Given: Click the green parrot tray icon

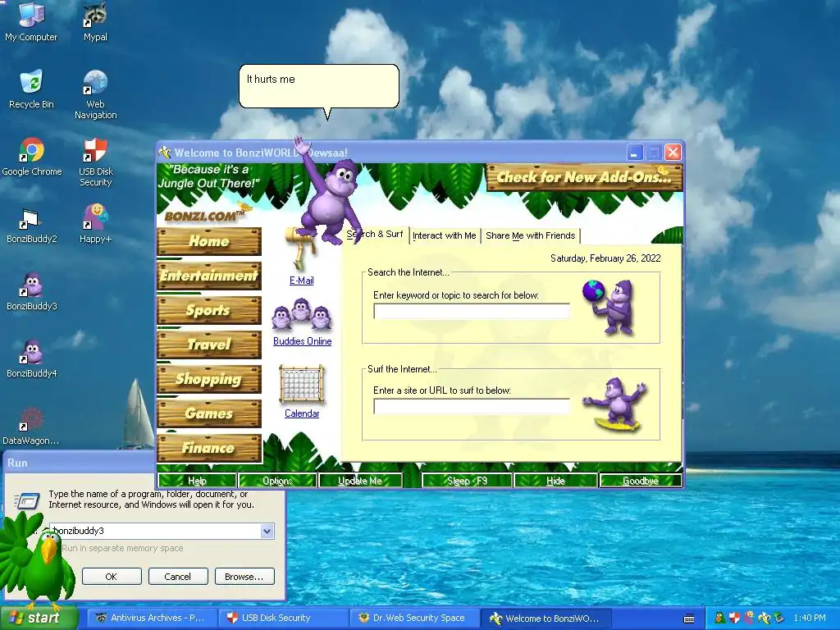Looking at the screenshot, I should [720, 618].
